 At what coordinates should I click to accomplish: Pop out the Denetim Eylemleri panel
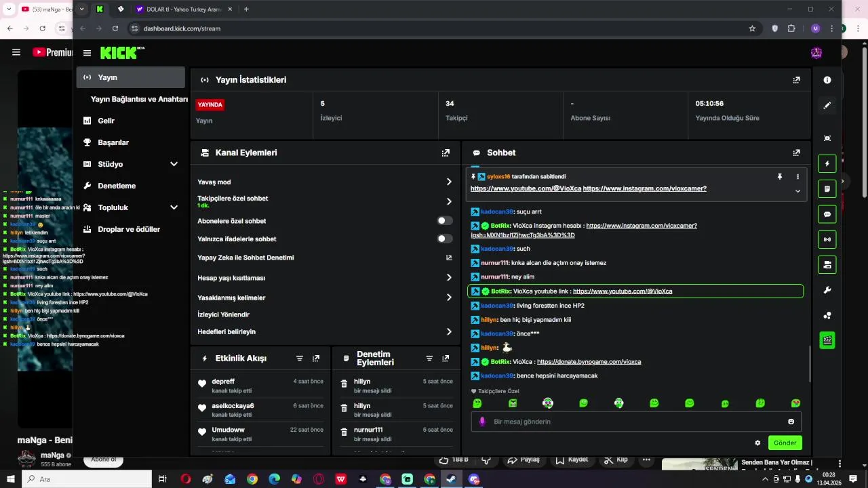point(446,358)
